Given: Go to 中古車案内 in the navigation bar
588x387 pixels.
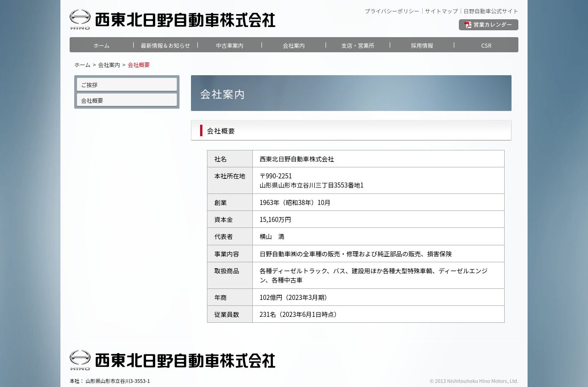Looking at the screenshot, I should [x=230, y=45].
